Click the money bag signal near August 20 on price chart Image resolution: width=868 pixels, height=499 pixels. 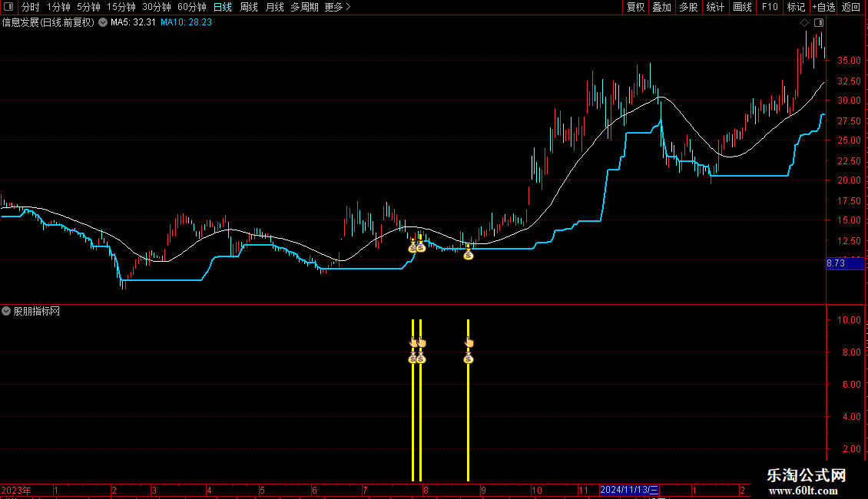[469, 254]
